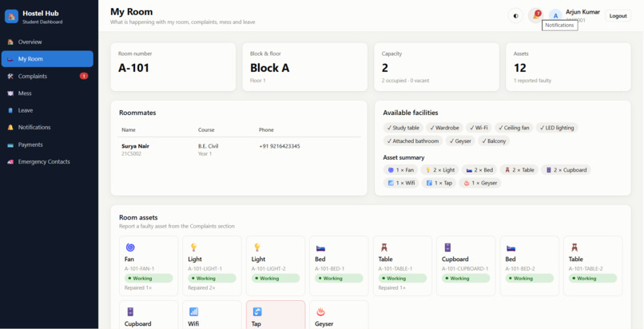This screenshot has height=329, width=644.
Task: Click the LED lighting facility chip
Action: click(557, 128)
